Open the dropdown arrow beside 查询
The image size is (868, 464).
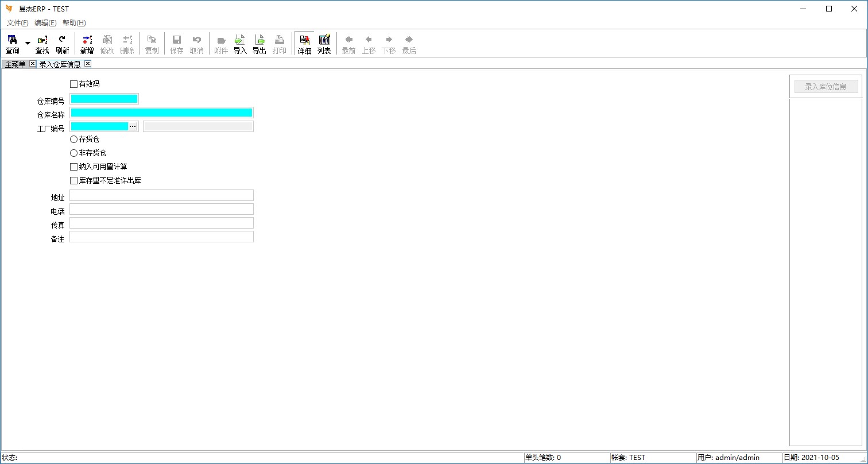click(x=28, y=44)
